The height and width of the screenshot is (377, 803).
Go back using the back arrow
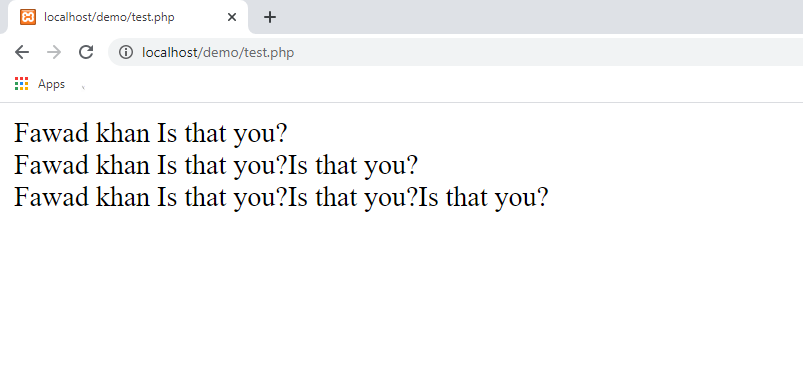tap(22, 52)
